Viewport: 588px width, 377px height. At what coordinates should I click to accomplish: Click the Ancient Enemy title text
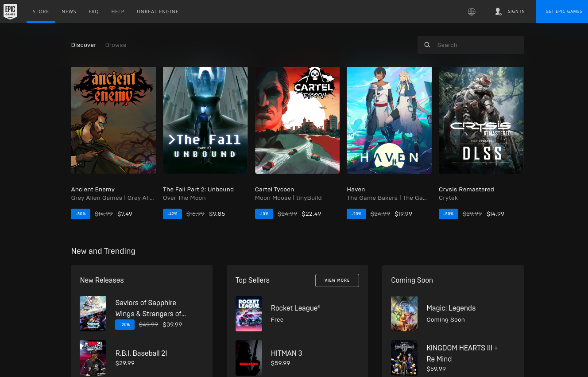(x=93, y=189)
